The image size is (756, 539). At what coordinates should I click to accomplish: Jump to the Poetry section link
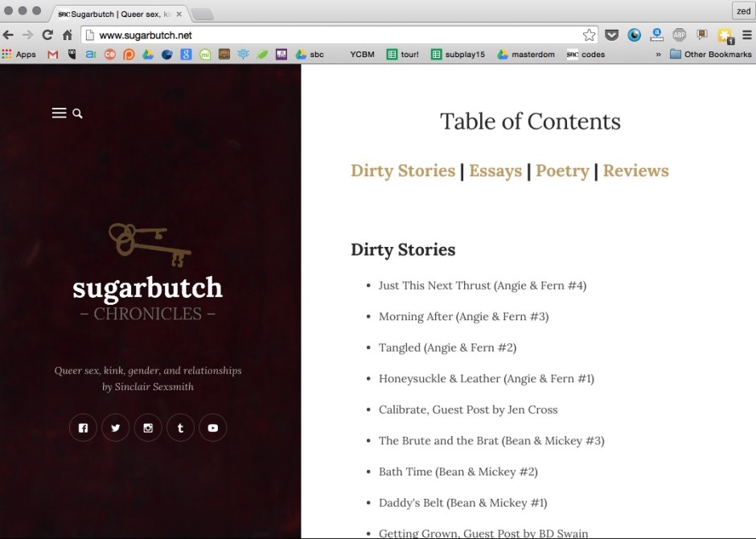point(562,171)
